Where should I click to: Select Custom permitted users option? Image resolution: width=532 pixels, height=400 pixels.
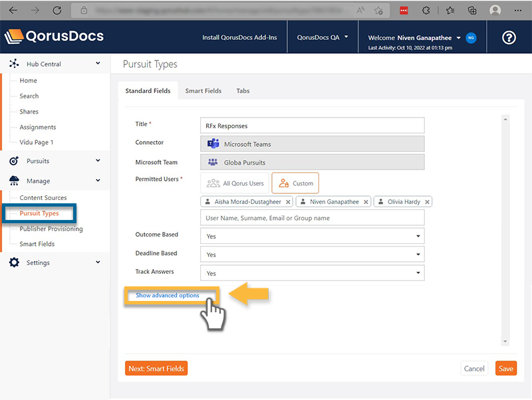[x=295, y=183]
